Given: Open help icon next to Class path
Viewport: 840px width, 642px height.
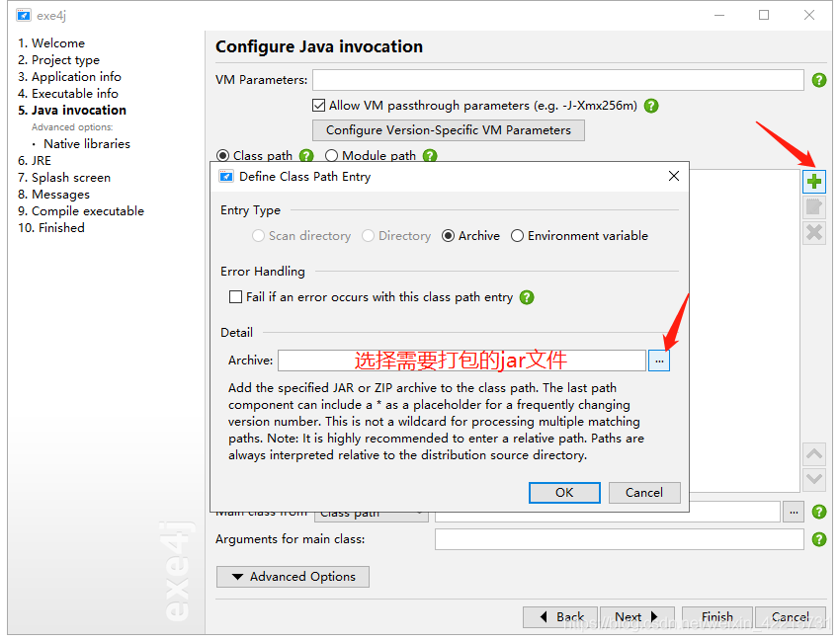Looking at the screenshot, I should 306,156.
